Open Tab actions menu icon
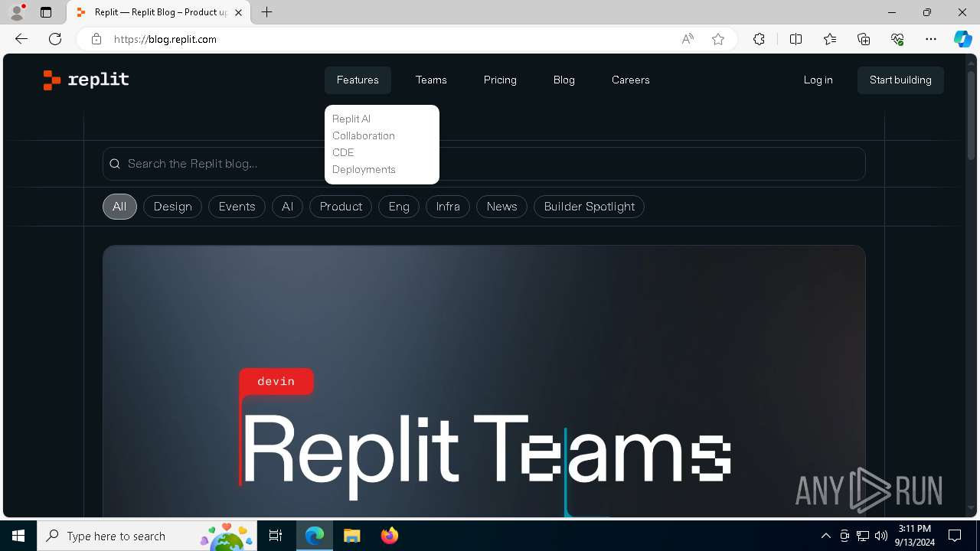Image resolution: width=980 pixels, height=551 pixels. (46, 12)
